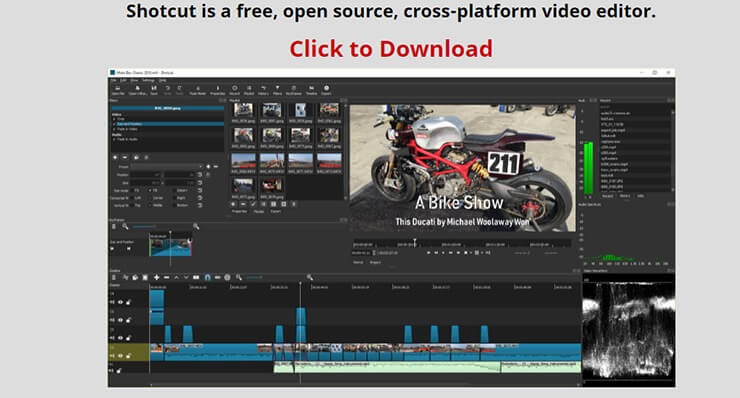Select the Fit size mode radio button

pos(133,191)
